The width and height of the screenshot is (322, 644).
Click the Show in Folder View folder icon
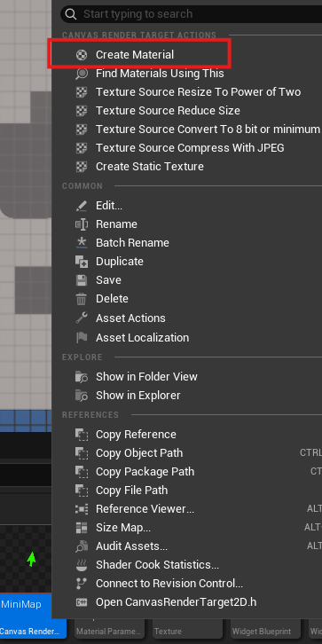[x=82, y=377]
